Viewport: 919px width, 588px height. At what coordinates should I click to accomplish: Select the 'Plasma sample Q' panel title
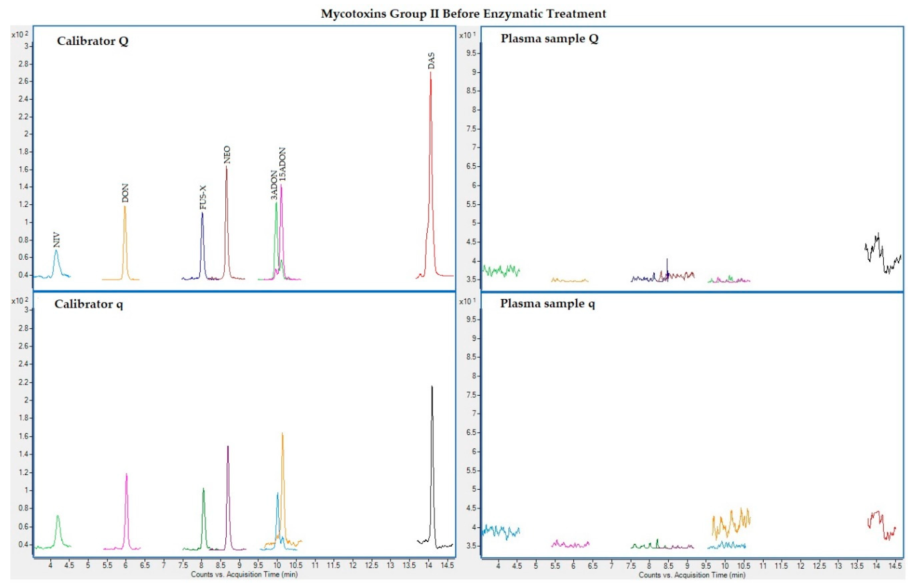point(549,39)
